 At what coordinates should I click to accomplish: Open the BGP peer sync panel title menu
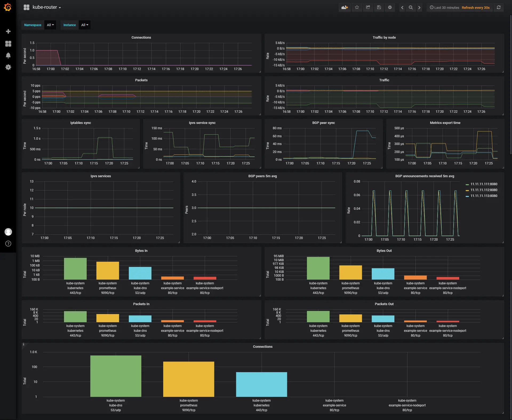pos(323,123)
